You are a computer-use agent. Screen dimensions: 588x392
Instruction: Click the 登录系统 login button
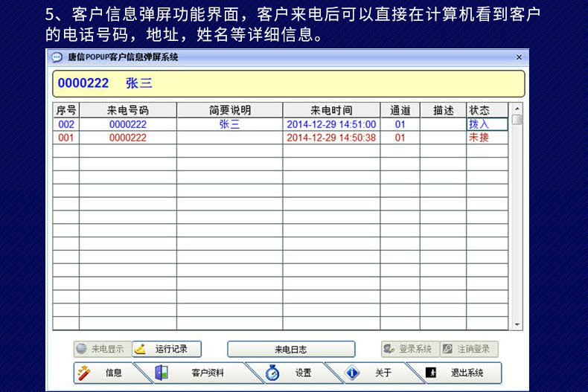coord(411,350)
